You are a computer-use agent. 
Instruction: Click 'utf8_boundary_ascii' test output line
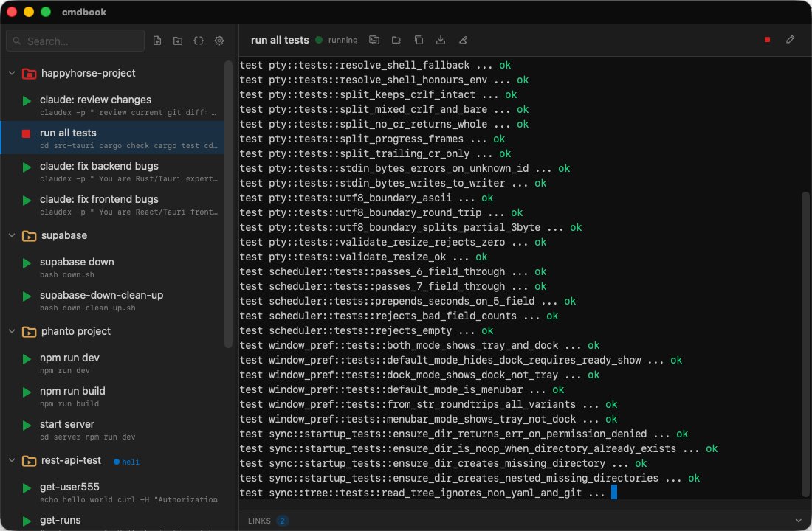coord(366,198)
